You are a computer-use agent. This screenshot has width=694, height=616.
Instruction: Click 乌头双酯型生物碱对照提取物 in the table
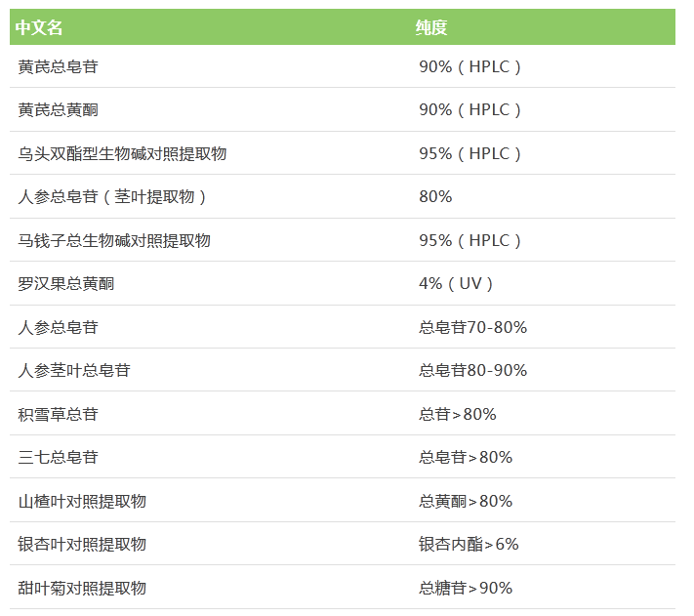(122, 154)
